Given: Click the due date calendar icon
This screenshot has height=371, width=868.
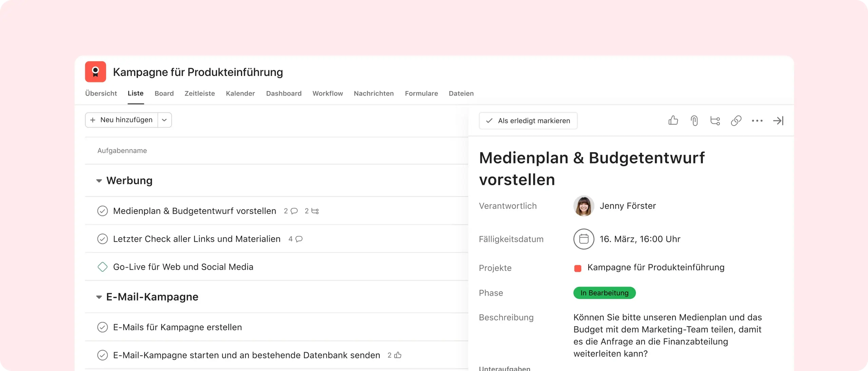Looking at the screenshot, I should [x=584, y=239].
